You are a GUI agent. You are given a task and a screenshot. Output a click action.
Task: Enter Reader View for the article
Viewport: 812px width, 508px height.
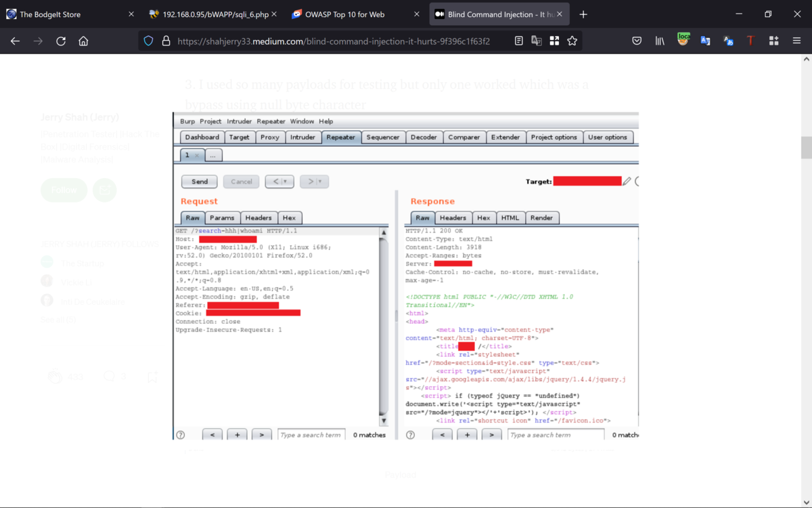point(518,41)
